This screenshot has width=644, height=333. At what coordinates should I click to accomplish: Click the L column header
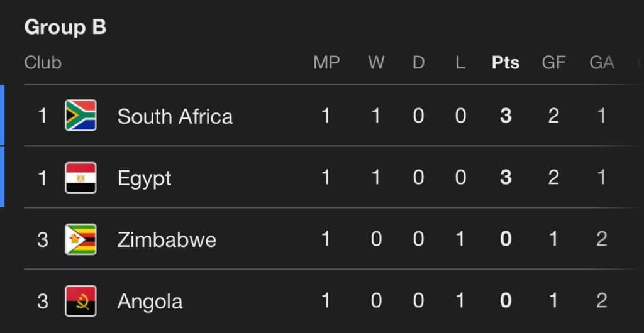[x=460, y=63]
